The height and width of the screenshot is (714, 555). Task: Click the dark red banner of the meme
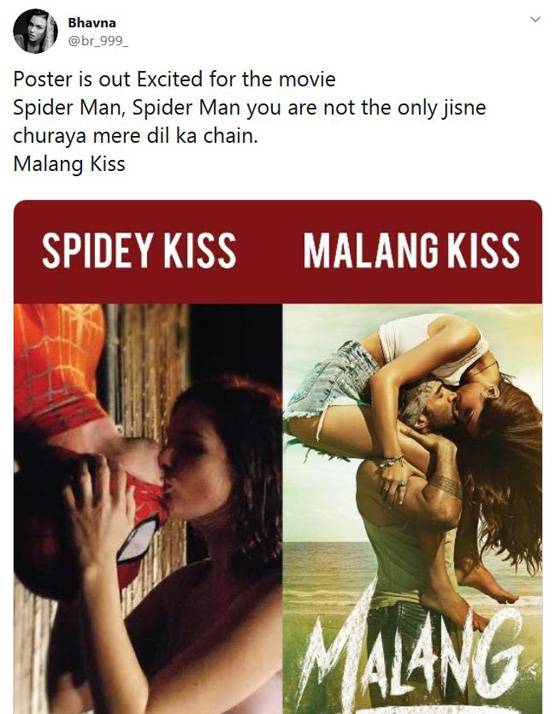[x=278, y=252]
